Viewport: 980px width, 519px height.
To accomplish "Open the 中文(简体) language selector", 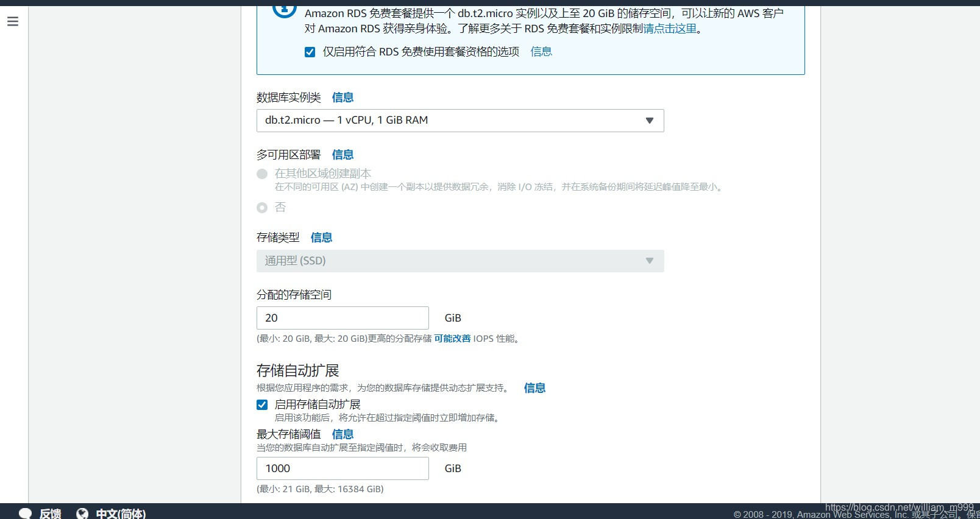I will tap(121, 514).
